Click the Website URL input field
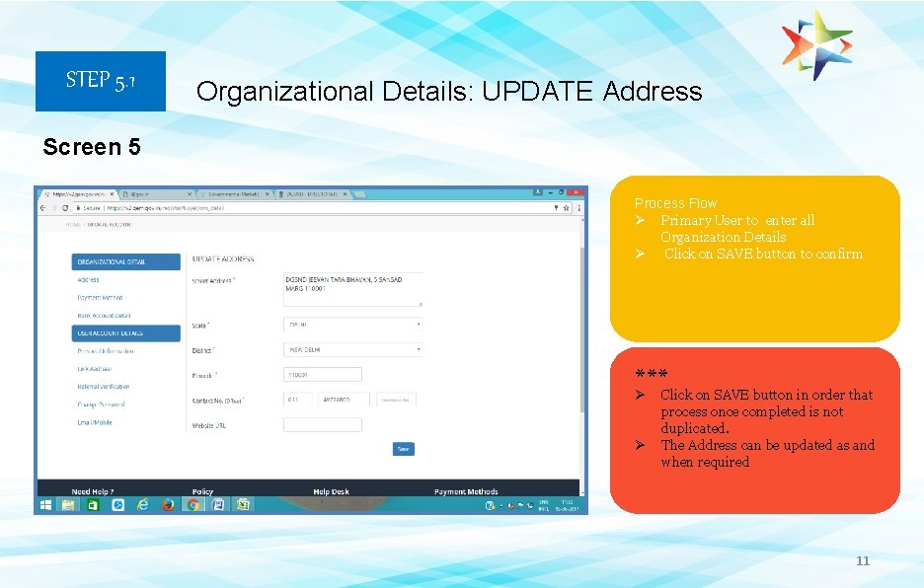Viewport: 924px width, 588px height. pos(321,426)
